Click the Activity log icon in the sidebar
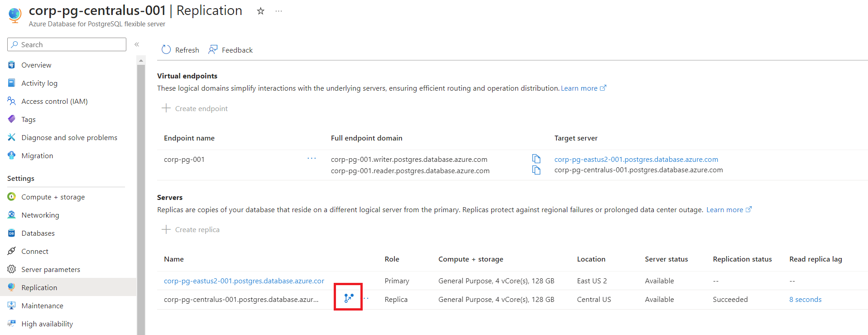 coord(12,83)
